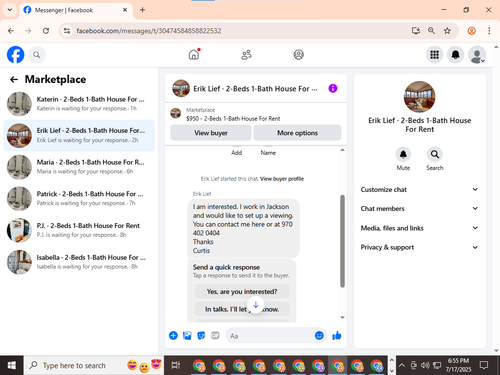500x375 pixels.
Task: Click chat scroll down arrow
Action: (342, 317)
